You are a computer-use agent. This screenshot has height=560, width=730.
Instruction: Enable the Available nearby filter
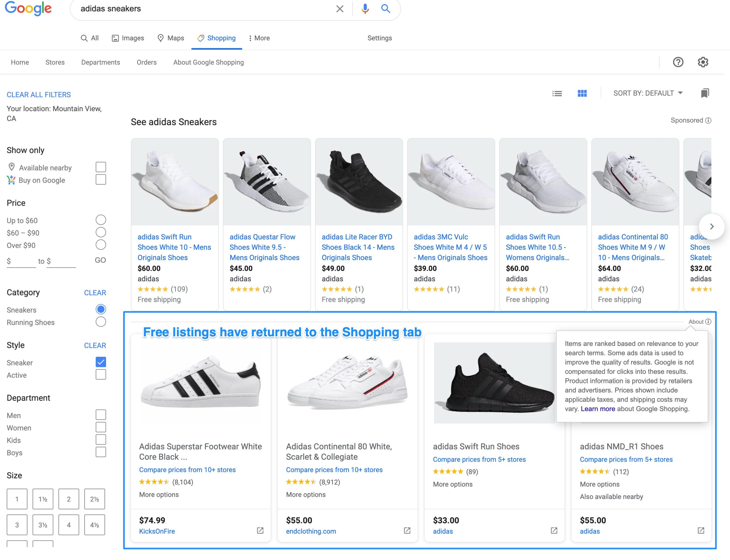(x=100, y=167)
